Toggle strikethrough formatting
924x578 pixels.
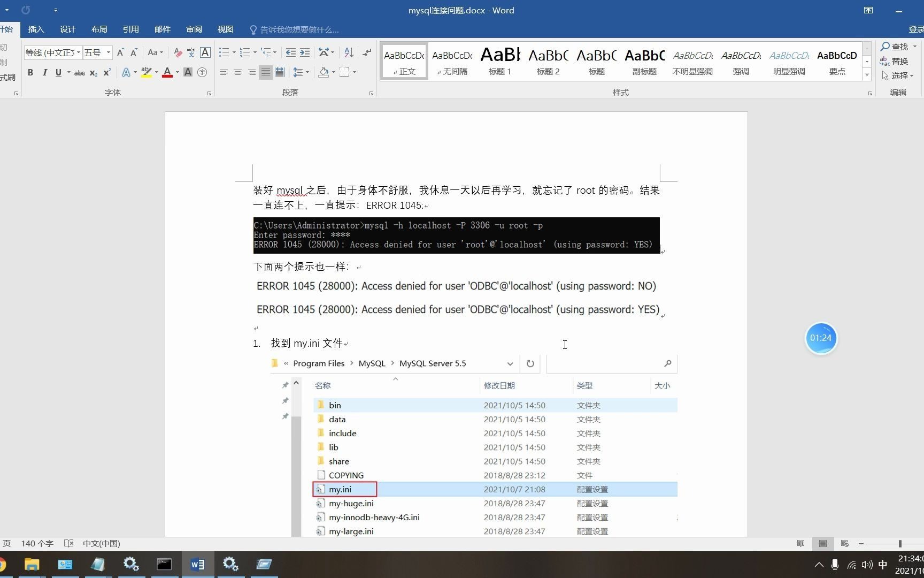[x=80, y=72]
